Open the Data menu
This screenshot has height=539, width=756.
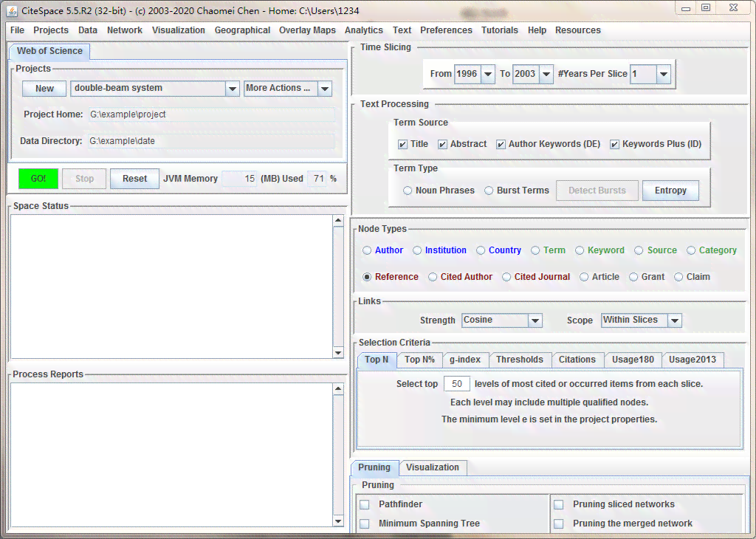pyautogui.click(x=88, y=30)
